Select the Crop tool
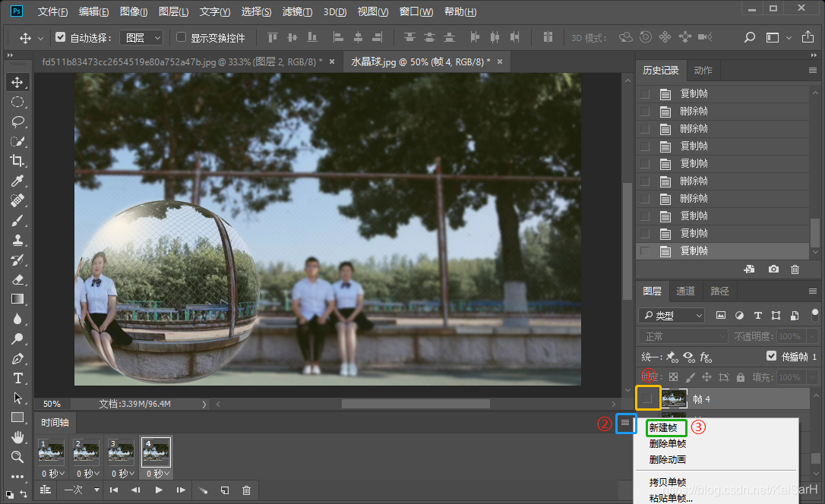This screenshot has height=504, width=825. [17, 161]
